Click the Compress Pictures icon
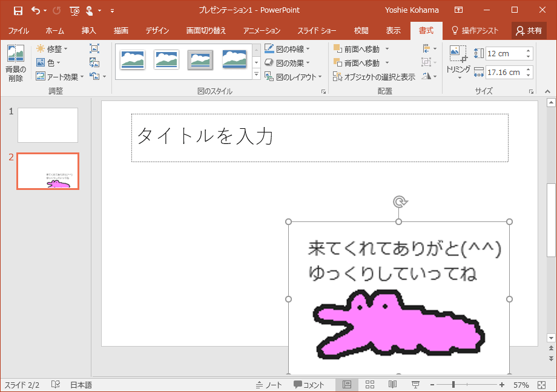557x392 pixels. [x=94, y=48]
